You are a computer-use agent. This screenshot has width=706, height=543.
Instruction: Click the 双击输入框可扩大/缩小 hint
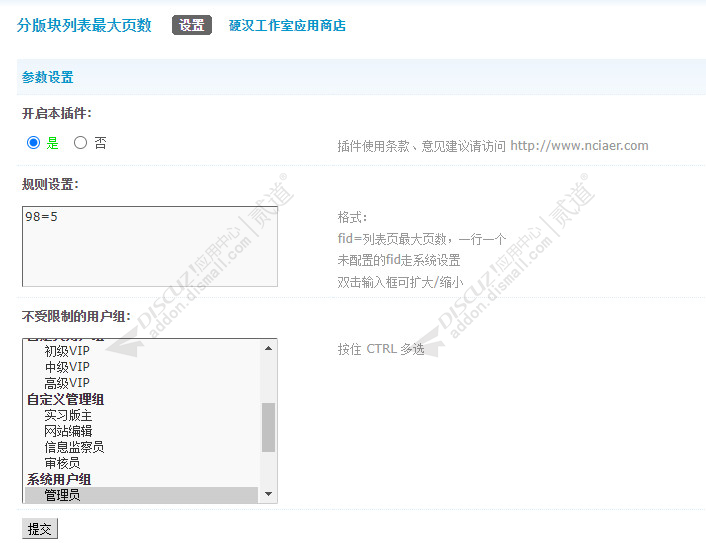point(400,282)
